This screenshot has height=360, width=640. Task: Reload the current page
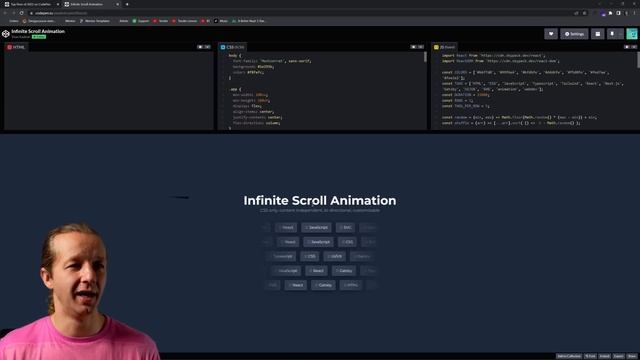[22, 13]
